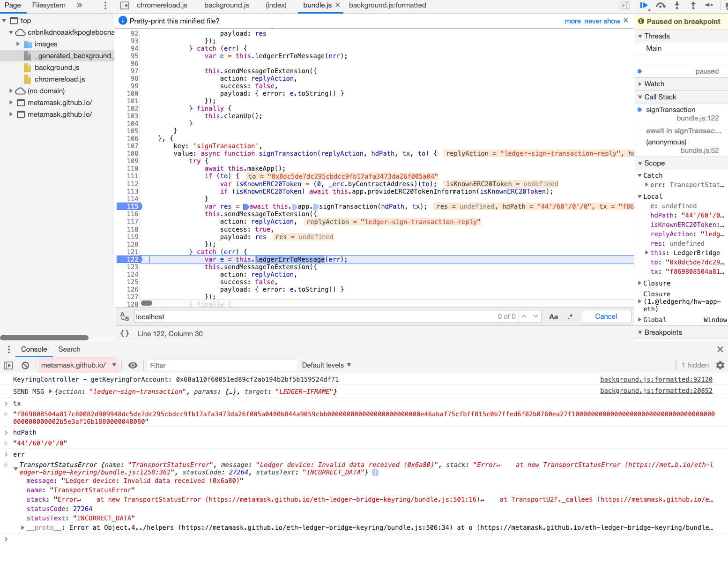This screenshot has height=564, width=728.
Task: Step out of current function
Action: 694,6
